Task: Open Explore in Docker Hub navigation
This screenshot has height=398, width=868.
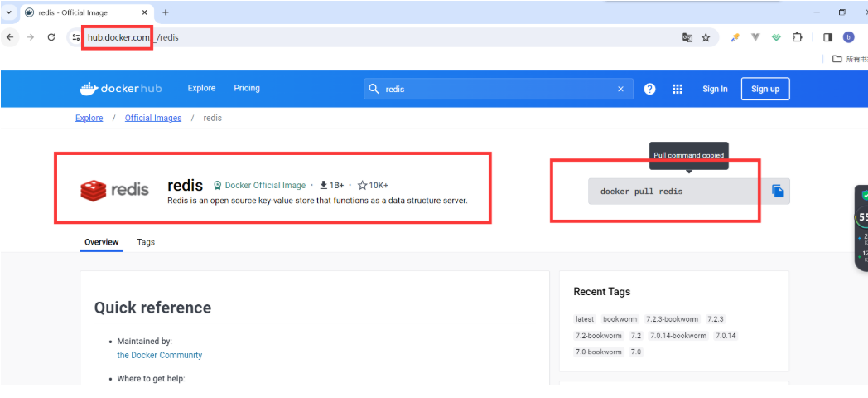Action: coord(201,88)
